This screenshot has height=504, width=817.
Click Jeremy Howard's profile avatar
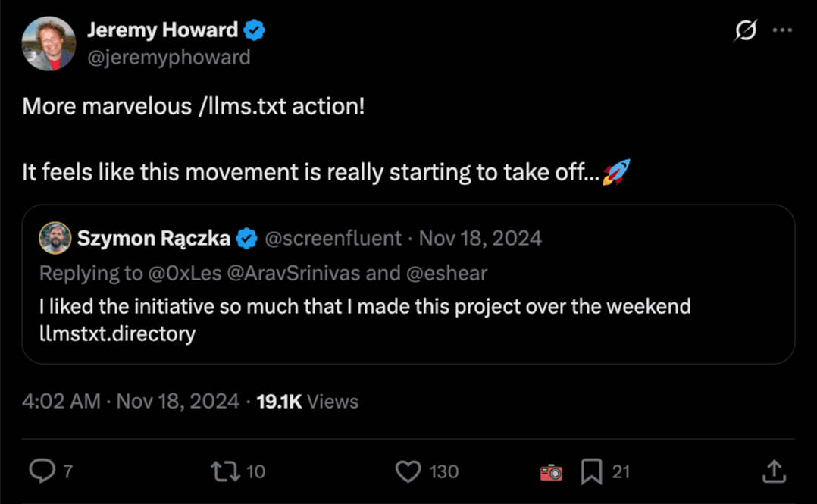coord(49,43)
